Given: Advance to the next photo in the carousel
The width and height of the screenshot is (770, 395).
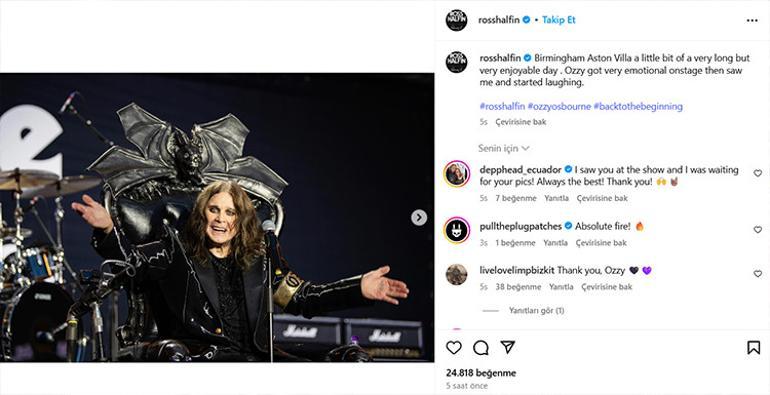Looking at the screenshot, I should coord(419,218).
